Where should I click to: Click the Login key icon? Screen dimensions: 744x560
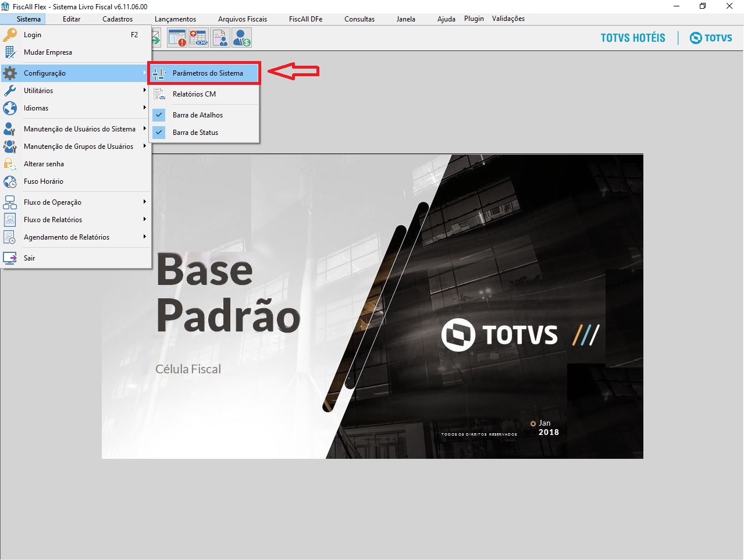10,35
